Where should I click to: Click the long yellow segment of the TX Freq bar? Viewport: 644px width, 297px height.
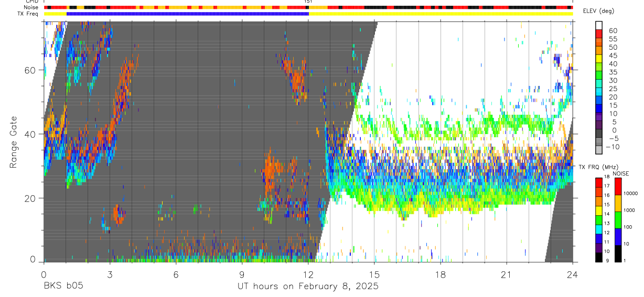[441, 14]
